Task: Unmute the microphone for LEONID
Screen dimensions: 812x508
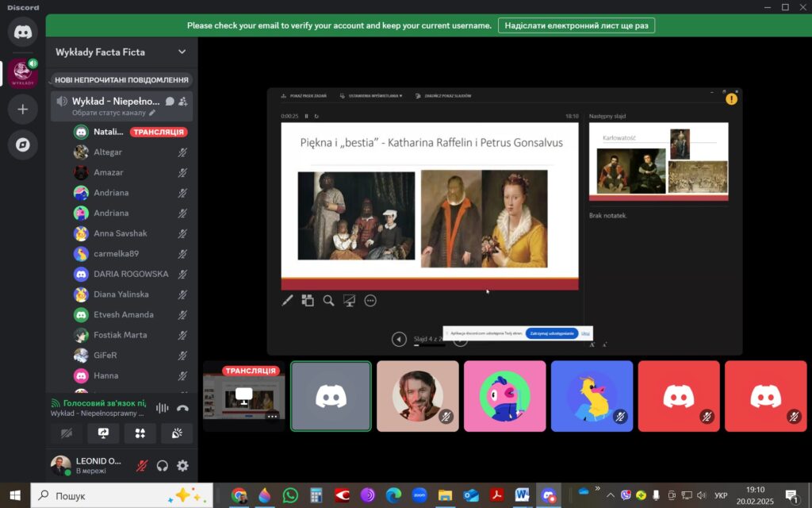Action: coord(142,466)
